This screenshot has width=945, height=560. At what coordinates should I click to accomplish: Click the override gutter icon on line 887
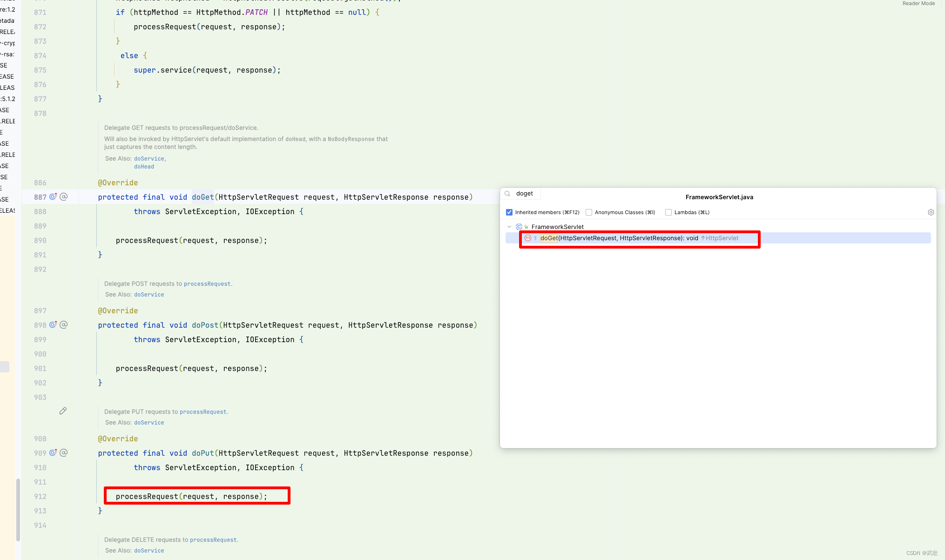pyautogui.click(x=53, y=196)
